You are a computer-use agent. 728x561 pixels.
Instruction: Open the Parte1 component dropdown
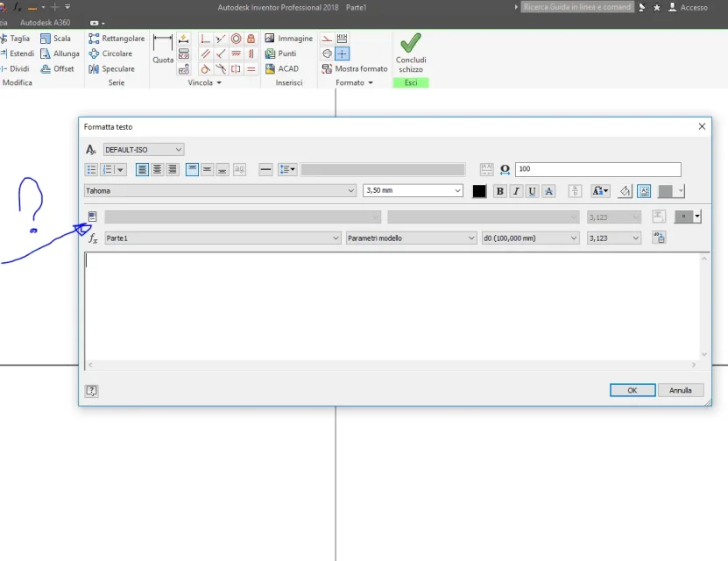click(223, 238)
